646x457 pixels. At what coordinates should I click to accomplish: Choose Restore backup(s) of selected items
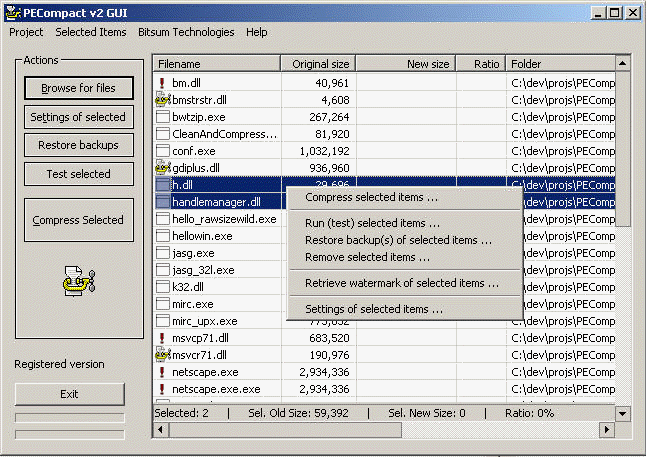click(405, 240)
